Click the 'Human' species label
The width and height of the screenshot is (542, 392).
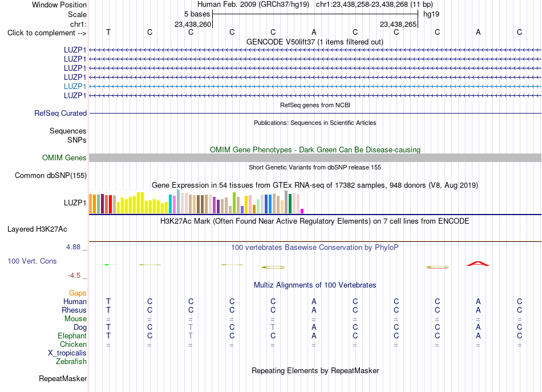[x=75, y=302]
